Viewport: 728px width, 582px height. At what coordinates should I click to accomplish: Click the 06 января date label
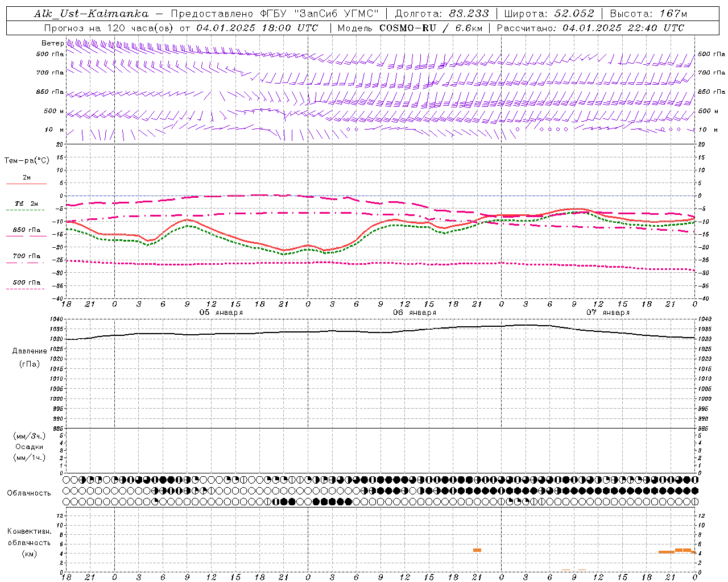pos(415,313)
